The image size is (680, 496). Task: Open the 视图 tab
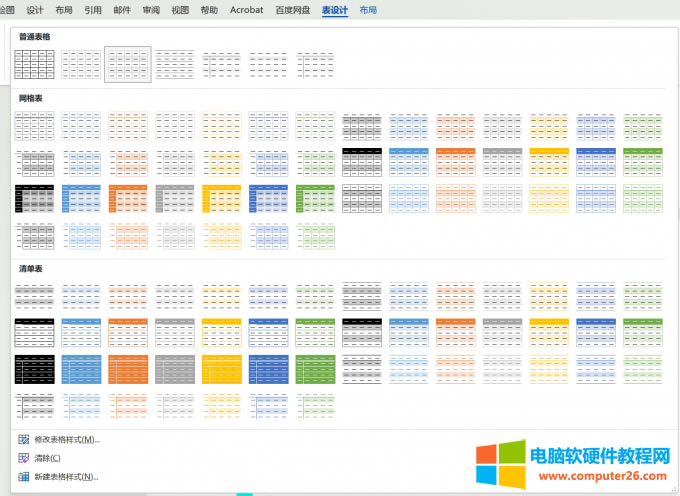click(180, 10)
